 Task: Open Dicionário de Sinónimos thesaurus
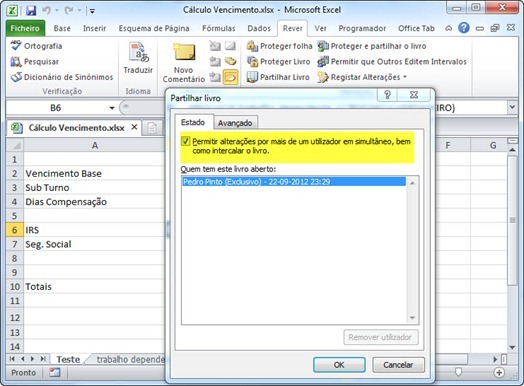coord(62,77)
